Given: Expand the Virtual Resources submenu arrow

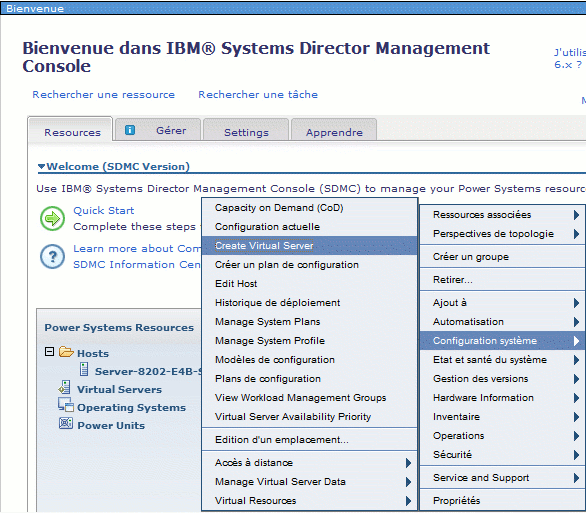Looking at the screenshot, I should click(x=408, y=501).
